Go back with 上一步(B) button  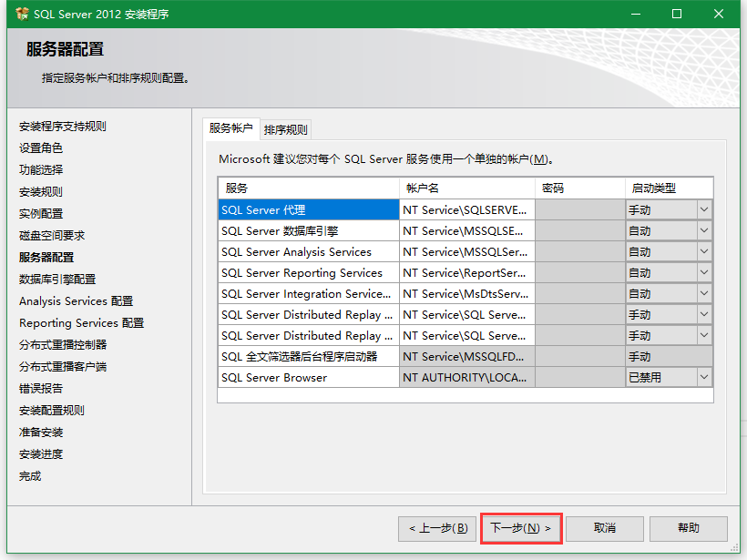pos(437,528)
